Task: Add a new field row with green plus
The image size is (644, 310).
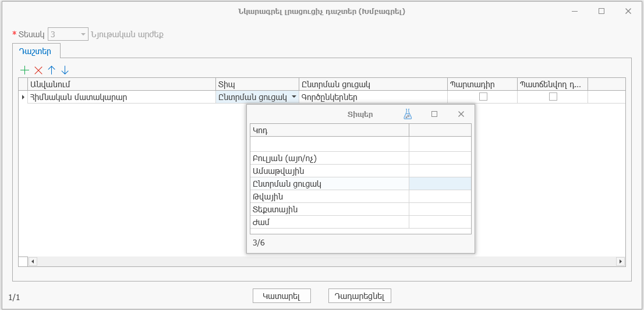Action: 24,70
